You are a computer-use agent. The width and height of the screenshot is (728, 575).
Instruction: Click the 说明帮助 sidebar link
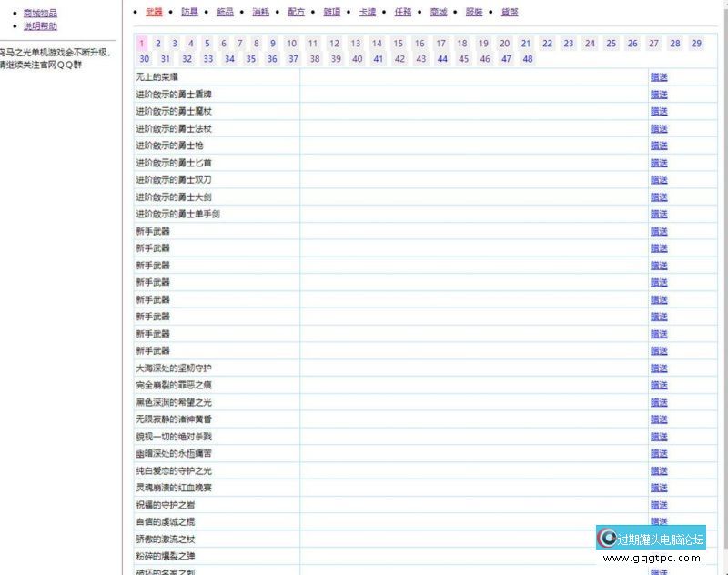point(40,26)
